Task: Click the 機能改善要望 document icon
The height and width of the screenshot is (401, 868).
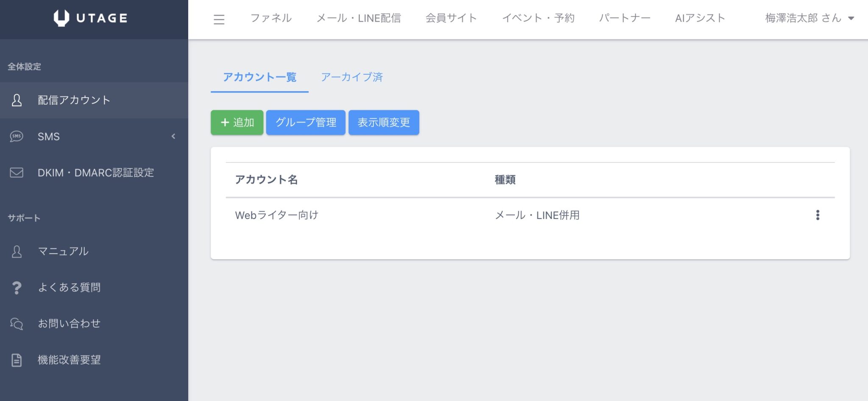Action: coord(17,360)
